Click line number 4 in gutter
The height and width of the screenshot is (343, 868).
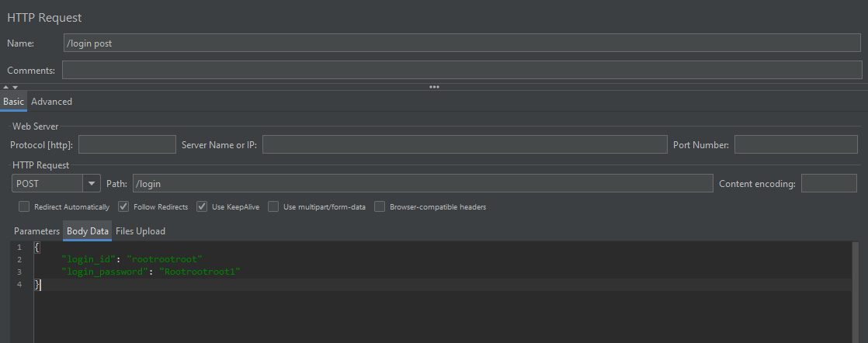pyautogui.click(x=19, y=284)
